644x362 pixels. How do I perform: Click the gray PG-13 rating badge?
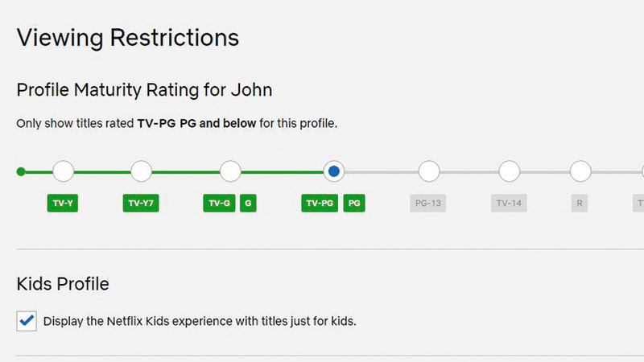pyautogui.click(x=427, y=204)
